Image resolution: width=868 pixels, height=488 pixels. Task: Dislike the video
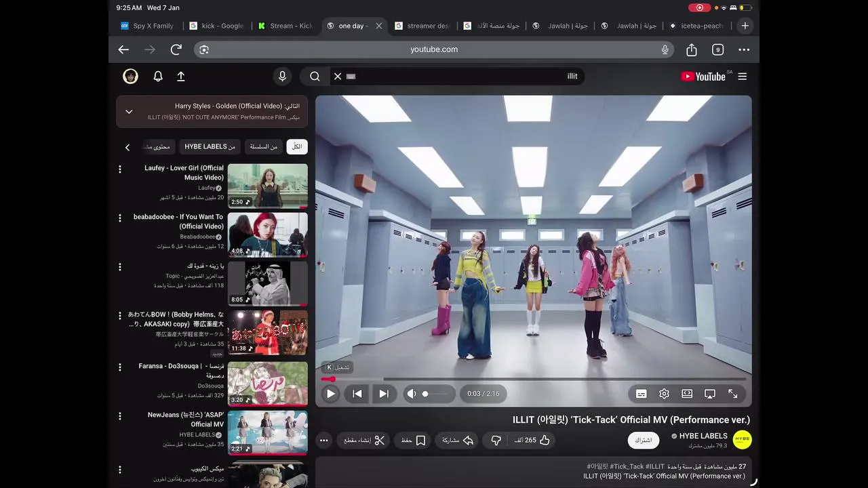tap(496, 441)
